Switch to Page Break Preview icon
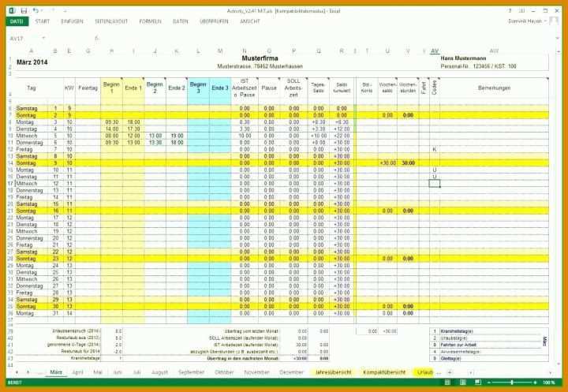The height and width of the screenshot is (392, 568). (478, 383)
